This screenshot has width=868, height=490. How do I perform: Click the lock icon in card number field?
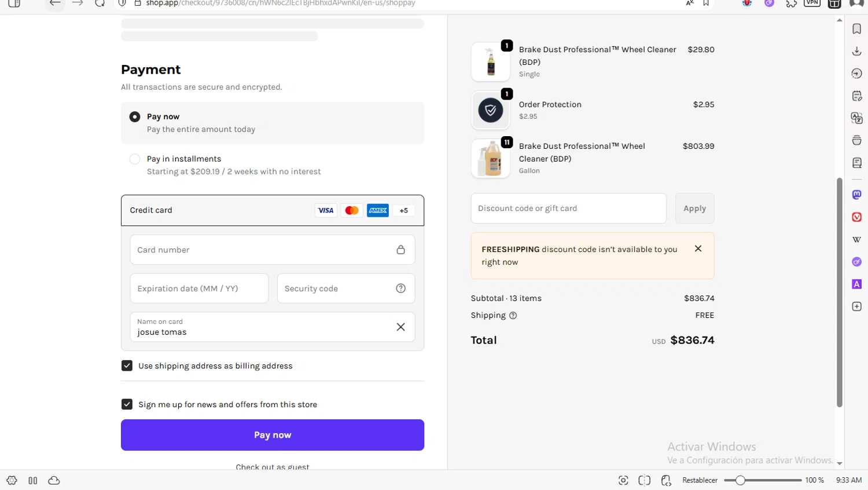[x=400, y=250]
